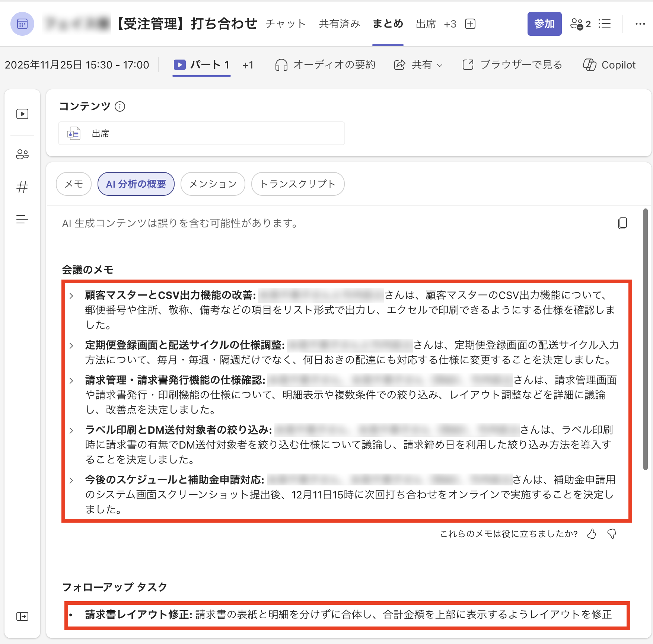
Task: Select the メンション filter pill
Action: [213, 184]
